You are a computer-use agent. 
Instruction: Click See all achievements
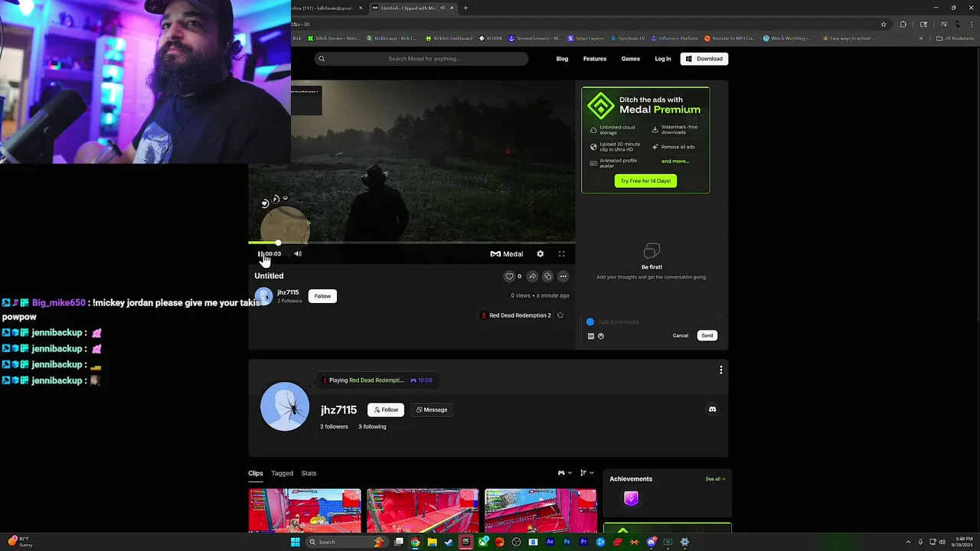coord(715,479)
